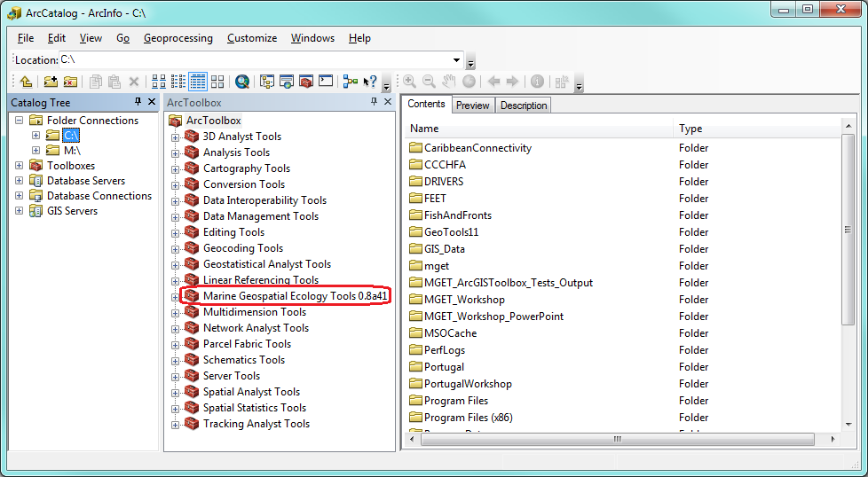Screen dimensions: 868x477
Task: Switch contents to Large Icons view
Action: click(x=159, y=82)
